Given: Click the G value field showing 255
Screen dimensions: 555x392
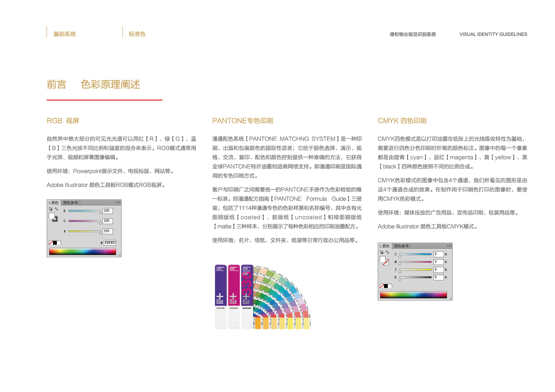Looking at the screenshot, I should pyautogui.click(x=108, y=221).
